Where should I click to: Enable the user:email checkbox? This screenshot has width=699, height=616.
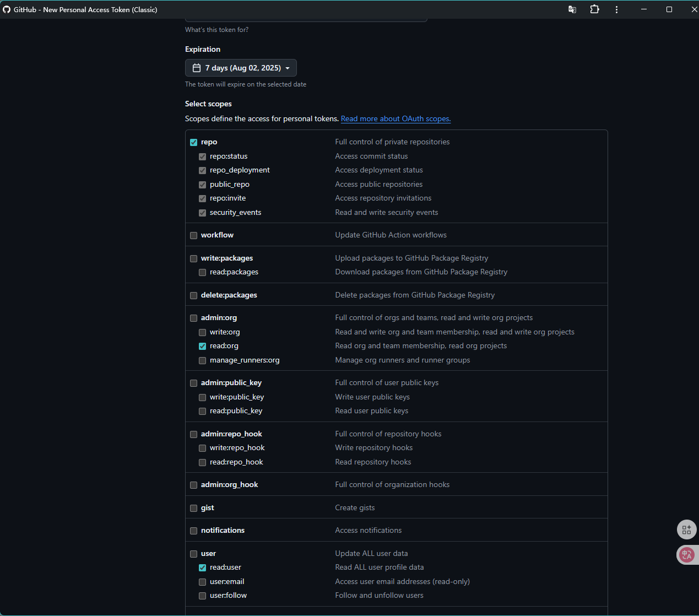pyautogui.click(x=203, y=582)
